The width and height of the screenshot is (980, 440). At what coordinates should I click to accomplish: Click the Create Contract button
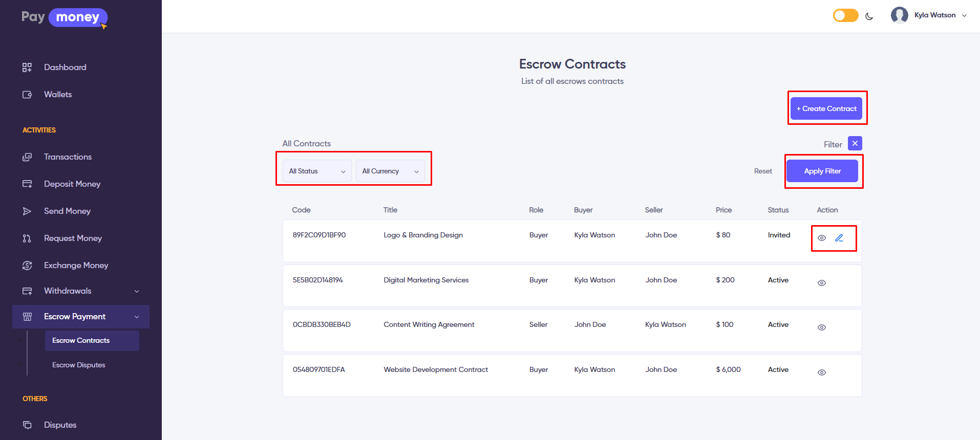pos(826,108)
